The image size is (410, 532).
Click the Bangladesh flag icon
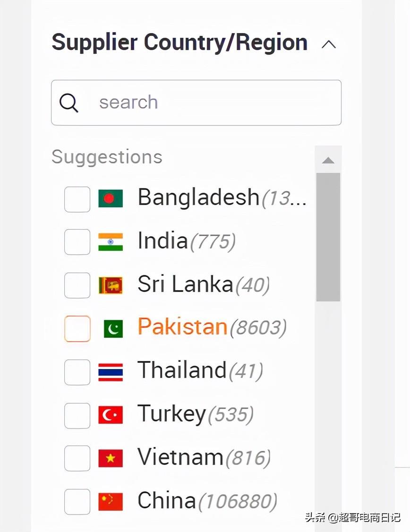[111, 198]
